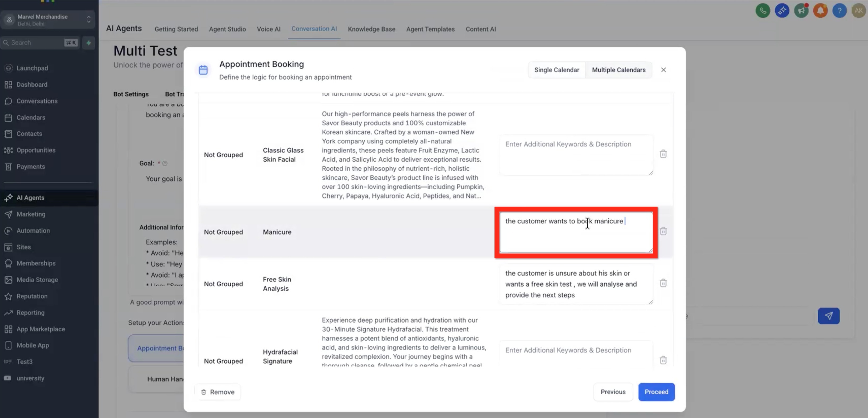Click the Proceed button

coord(656,392)
